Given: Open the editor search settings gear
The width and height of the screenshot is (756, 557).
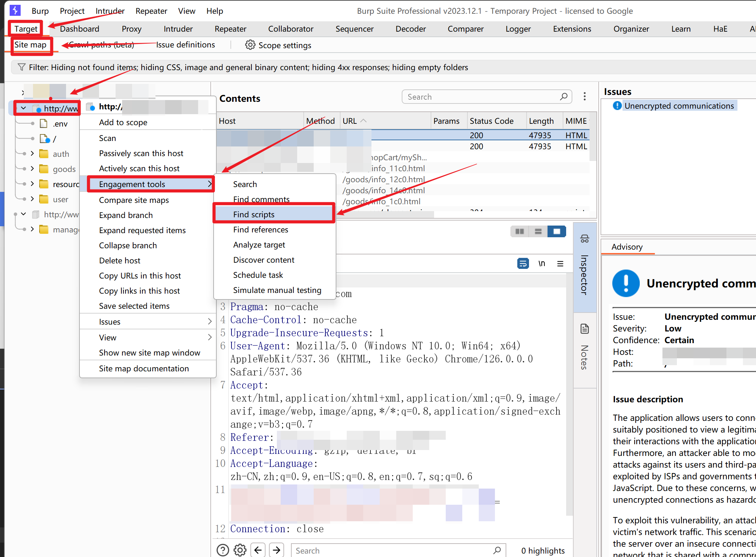Looking at the screenshot, I should [240, 550].
